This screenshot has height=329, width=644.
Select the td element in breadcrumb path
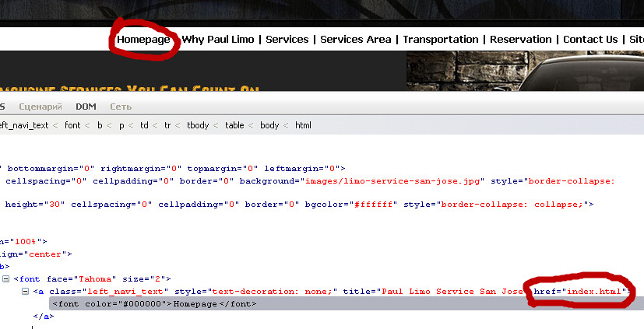tap(144, 125)
